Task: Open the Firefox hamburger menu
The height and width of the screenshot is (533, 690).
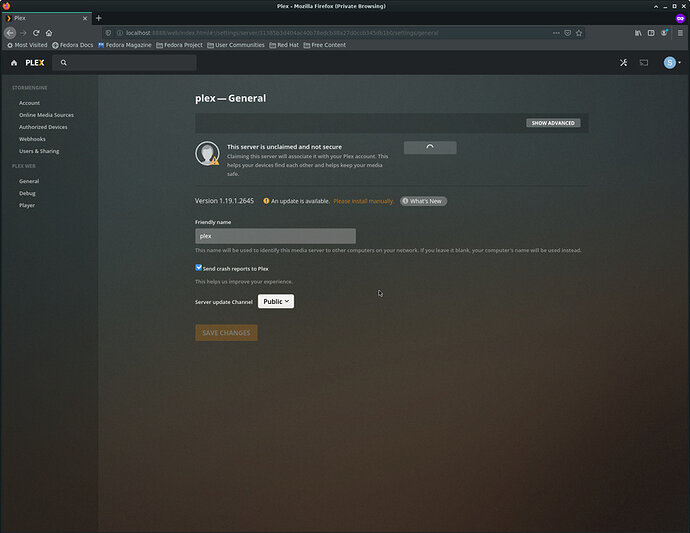Action: (680, 33)
